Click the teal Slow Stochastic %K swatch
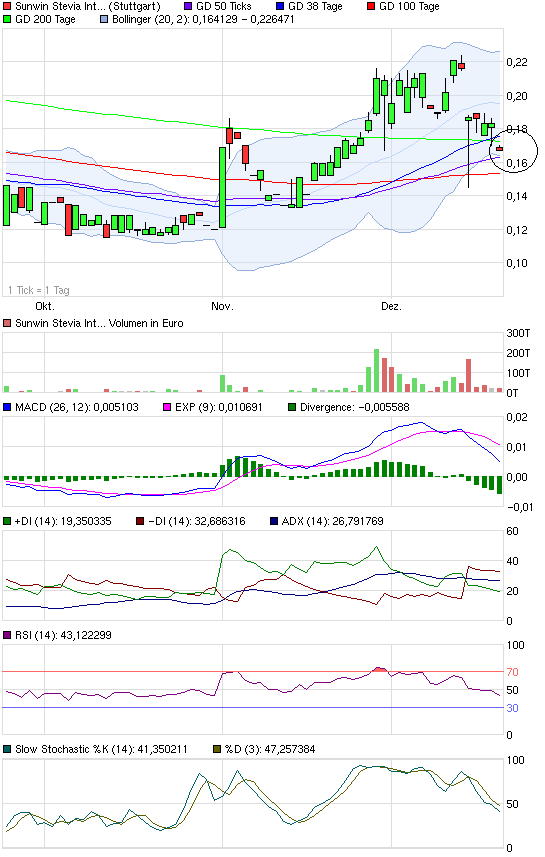Viewport: 545px width, 857px height. pos(7,749)
